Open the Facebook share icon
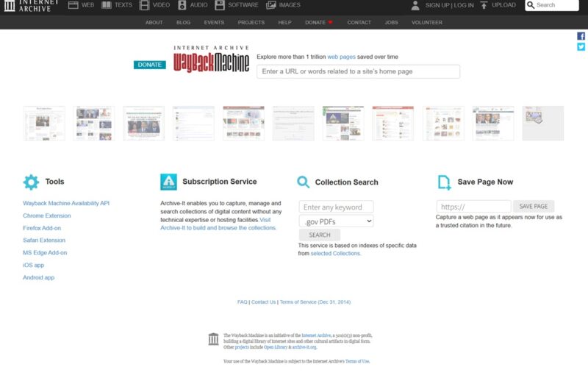The width and height of the screenshot is (588, 392). [x=581, y=36]
